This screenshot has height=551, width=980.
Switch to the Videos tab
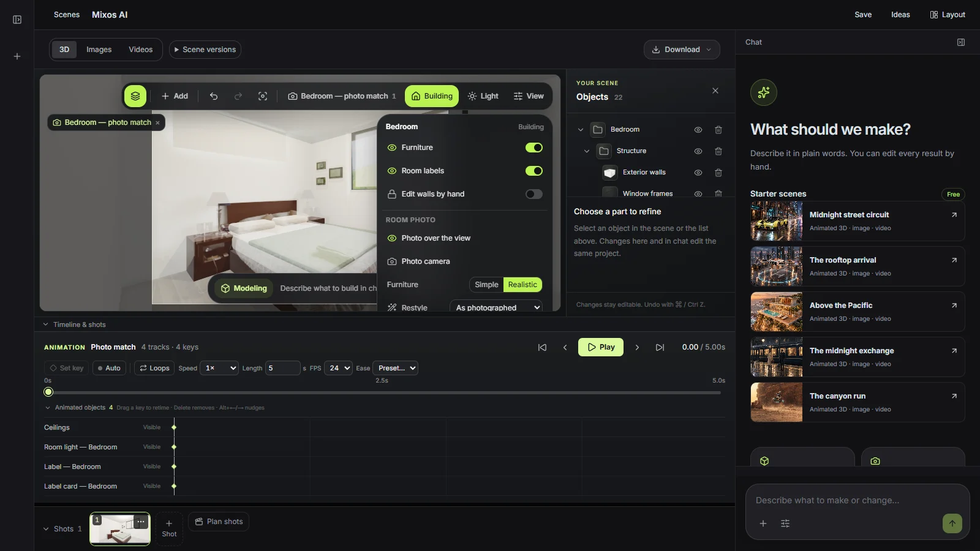point(140,50)
